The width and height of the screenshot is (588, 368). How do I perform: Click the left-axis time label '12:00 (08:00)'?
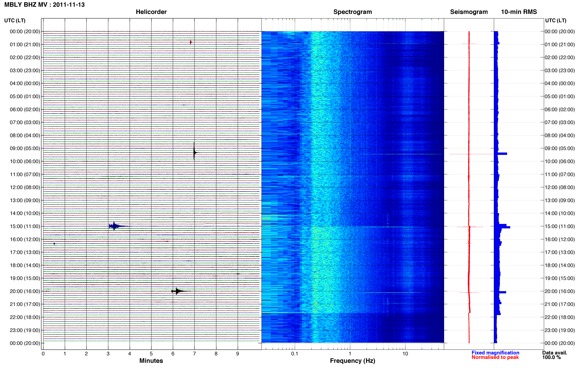pyautogui.click(x=25, y=187)
